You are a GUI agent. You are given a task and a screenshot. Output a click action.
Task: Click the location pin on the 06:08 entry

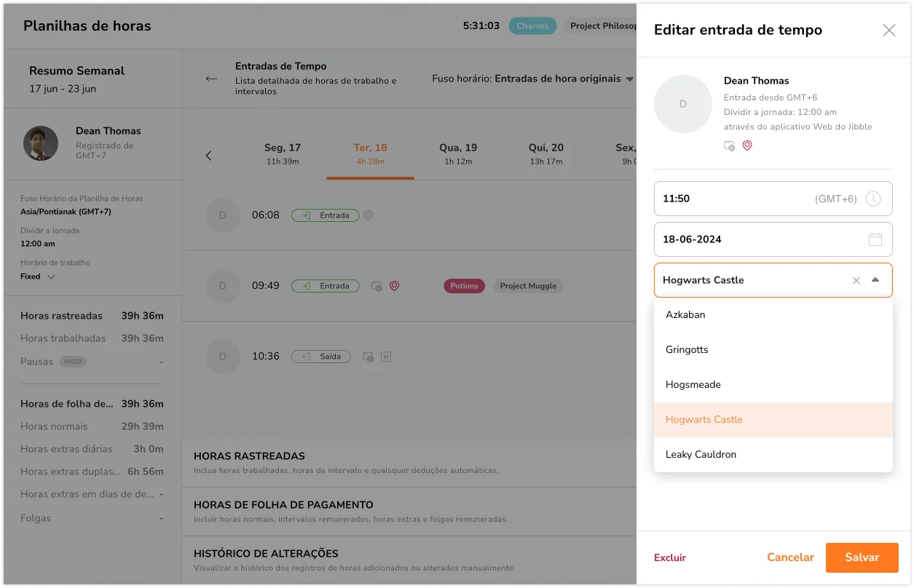[x=369, y=215]
